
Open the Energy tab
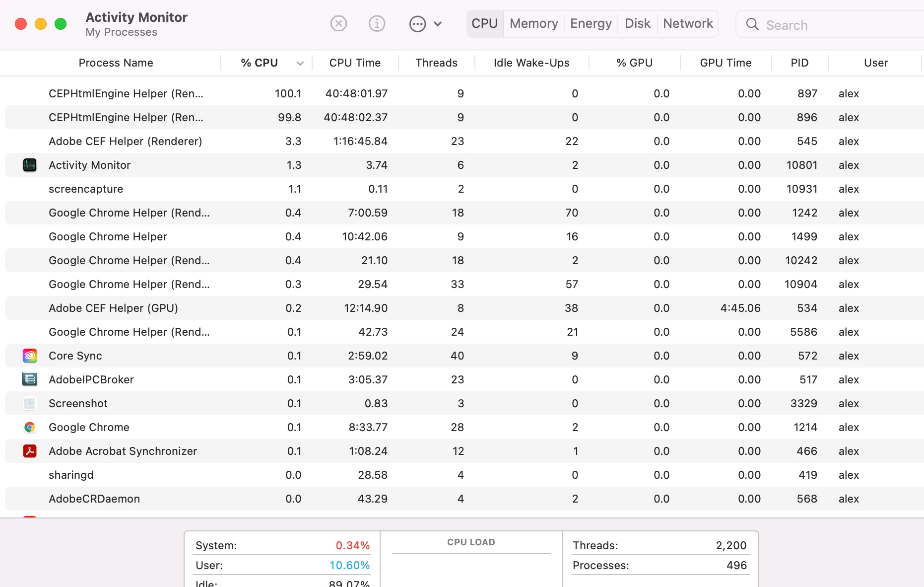tap(591, 24)
